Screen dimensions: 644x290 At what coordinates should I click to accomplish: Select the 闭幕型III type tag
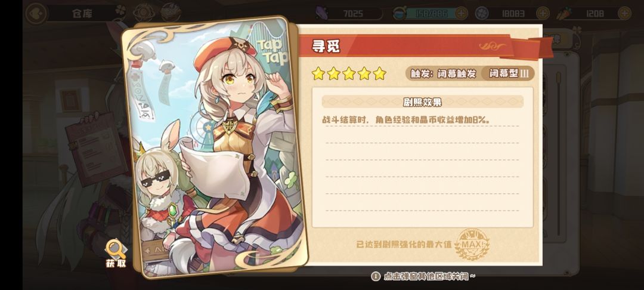[508, 73]
